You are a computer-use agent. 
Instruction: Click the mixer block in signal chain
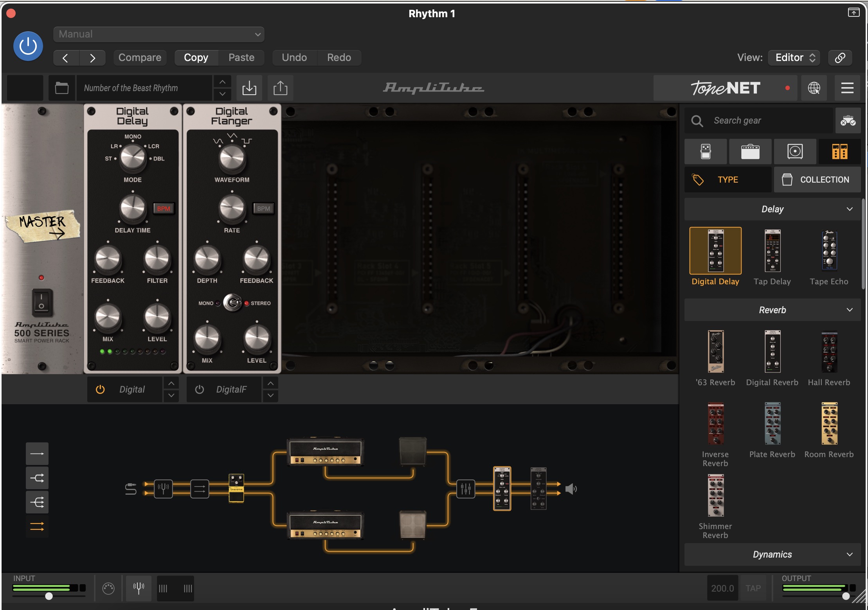[x=466, y=488]
